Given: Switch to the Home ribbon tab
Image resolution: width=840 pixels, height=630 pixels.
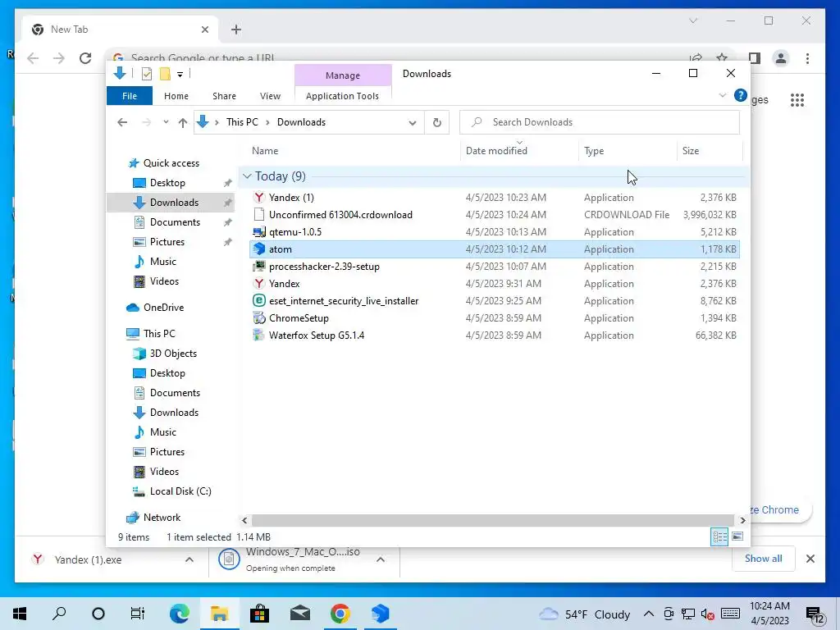Looking at the screenshot, I should [176, 96].
